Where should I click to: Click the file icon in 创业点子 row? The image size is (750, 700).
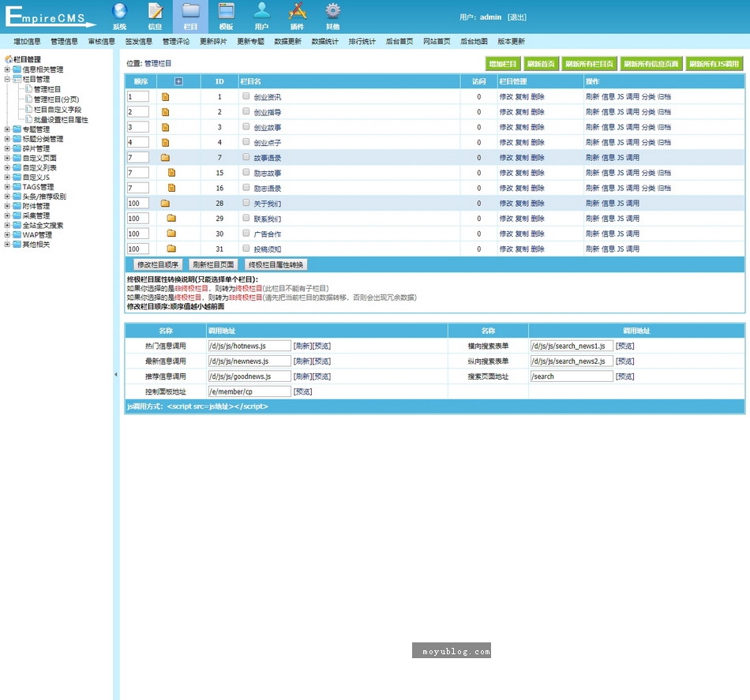pyautogui.click(x=165, y=143)
